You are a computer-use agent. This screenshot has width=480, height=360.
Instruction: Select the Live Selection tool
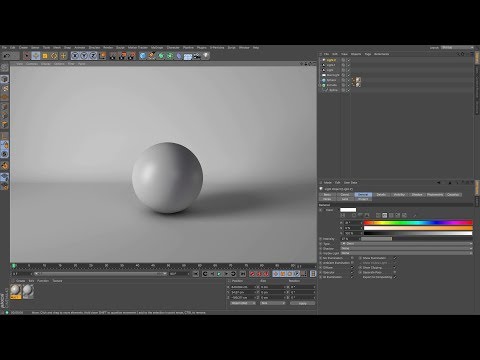(27, 56)
